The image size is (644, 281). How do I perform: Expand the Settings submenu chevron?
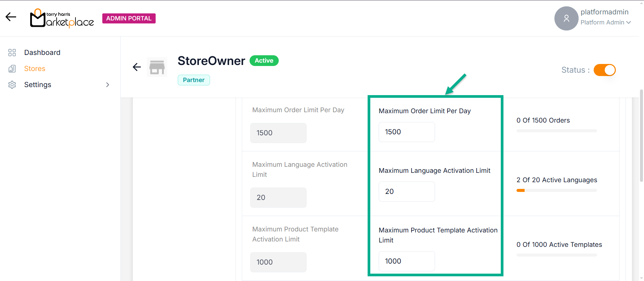(x=108, y=85)
